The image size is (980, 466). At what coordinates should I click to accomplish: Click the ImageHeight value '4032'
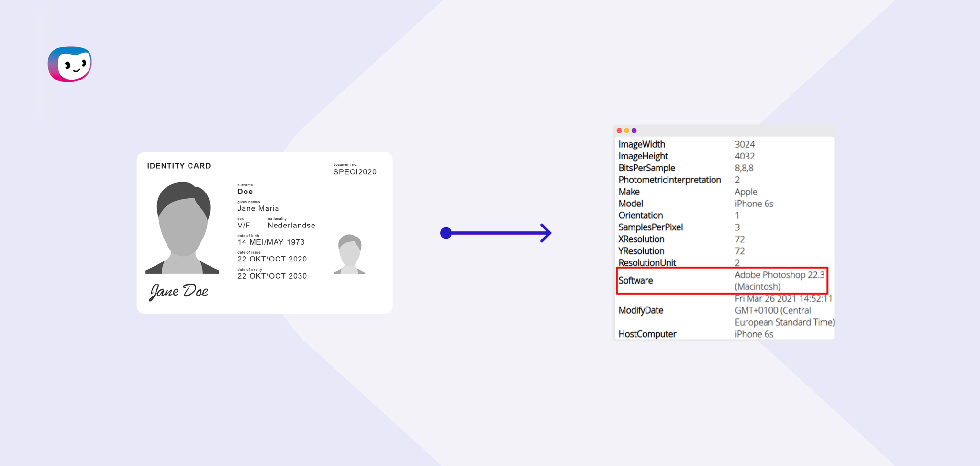coord(745,156)
